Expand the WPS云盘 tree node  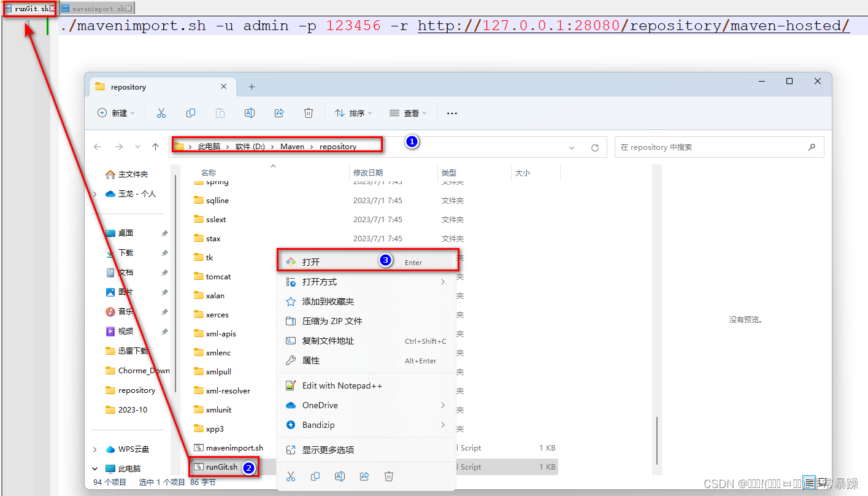click(95, 449)
